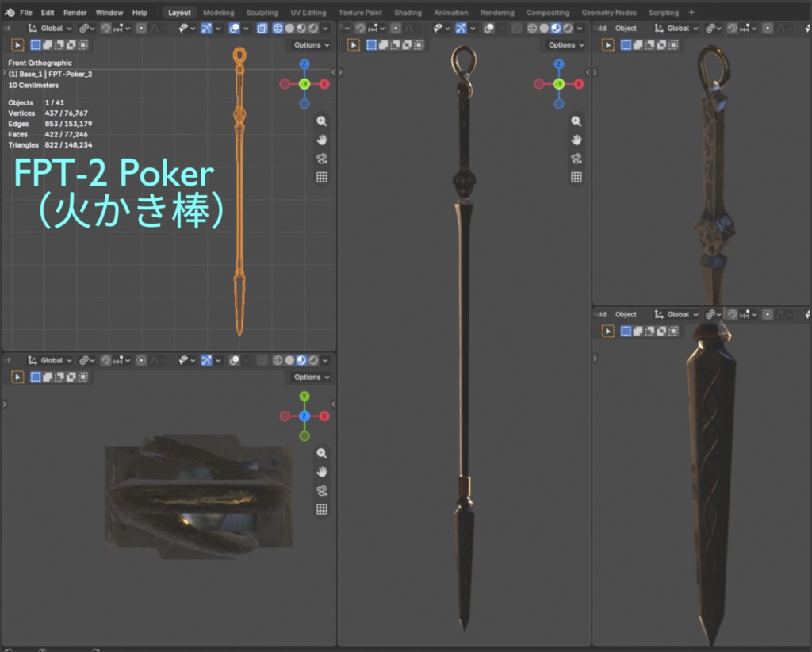Switch to the Shading workspace tab
Viewport: 812px width, 652px height.
pos(408,13)
